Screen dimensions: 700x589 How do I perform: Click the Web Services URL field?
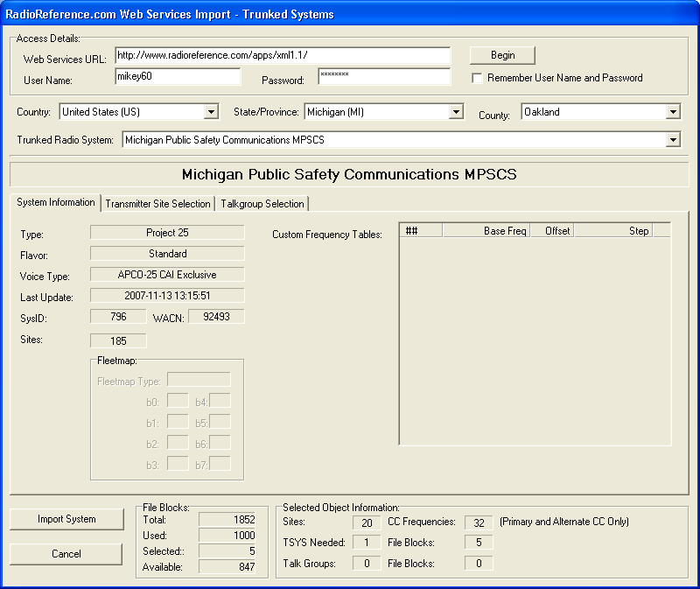pyautogui.click(x=282, y=56)
